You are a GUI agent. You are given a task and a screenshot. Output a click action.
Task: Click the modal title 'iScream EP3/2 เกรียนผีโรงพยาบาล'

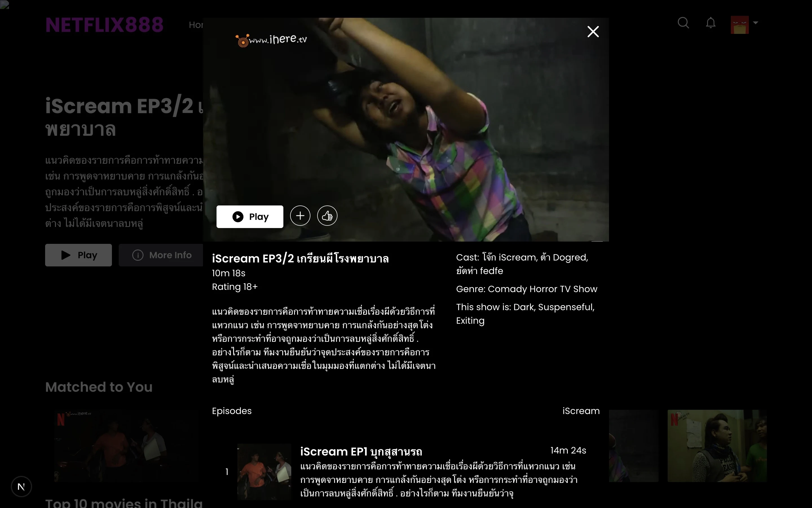(x=300, y=259)
